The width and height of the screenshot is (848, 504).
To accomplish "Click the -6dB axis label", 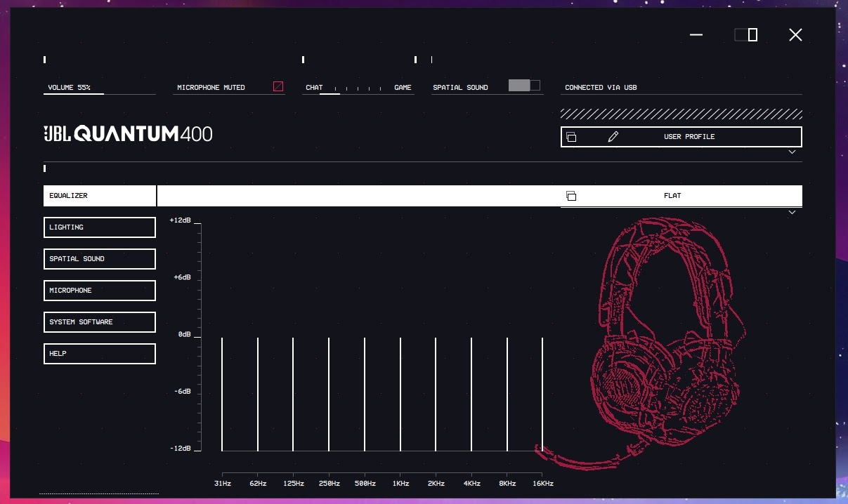I will (x=182, y=391).
